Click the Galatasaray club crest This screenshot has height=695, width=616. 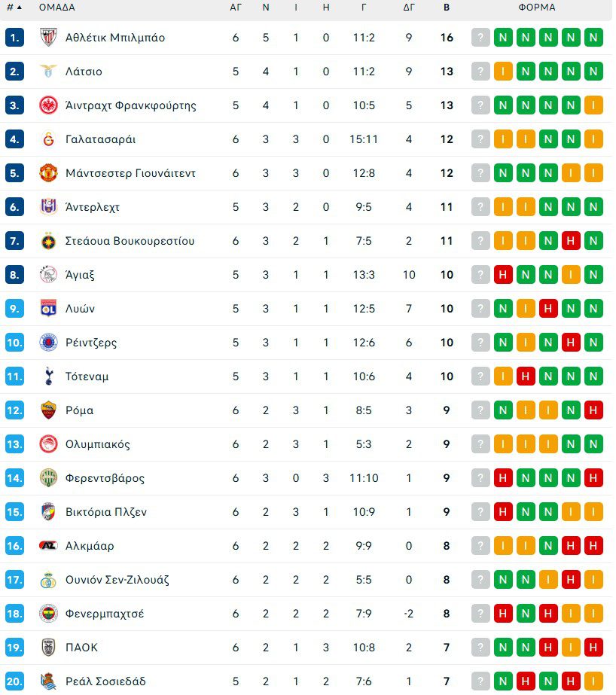[48, 139]
